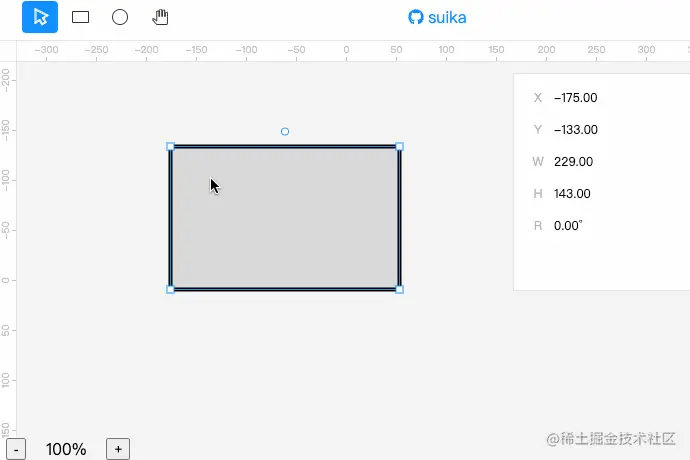Click the H label in properties panel

pos(538,194)
